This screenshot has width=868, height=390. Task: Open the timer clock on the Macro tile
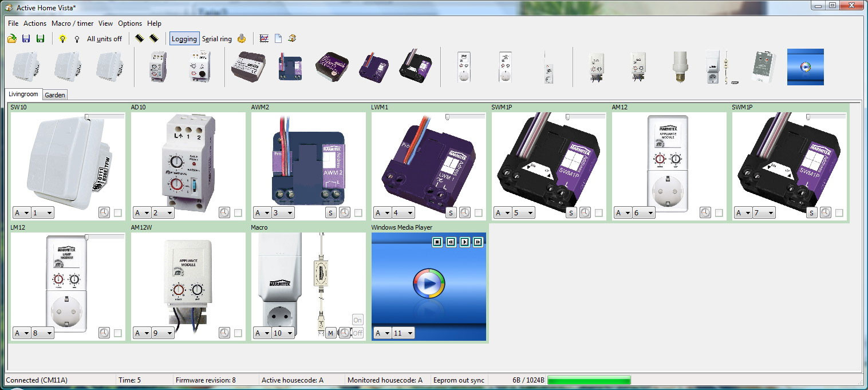point(344,333)
